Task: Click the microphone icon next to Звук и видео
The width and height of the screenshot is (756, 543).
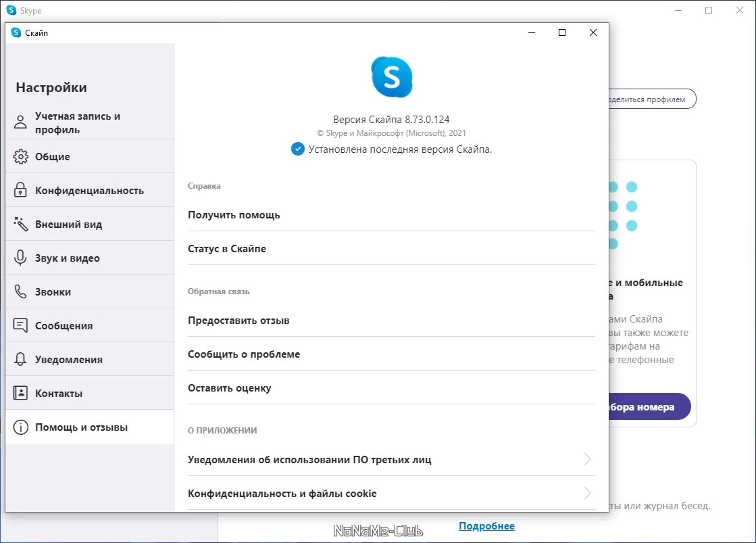Action: [20, 257]
